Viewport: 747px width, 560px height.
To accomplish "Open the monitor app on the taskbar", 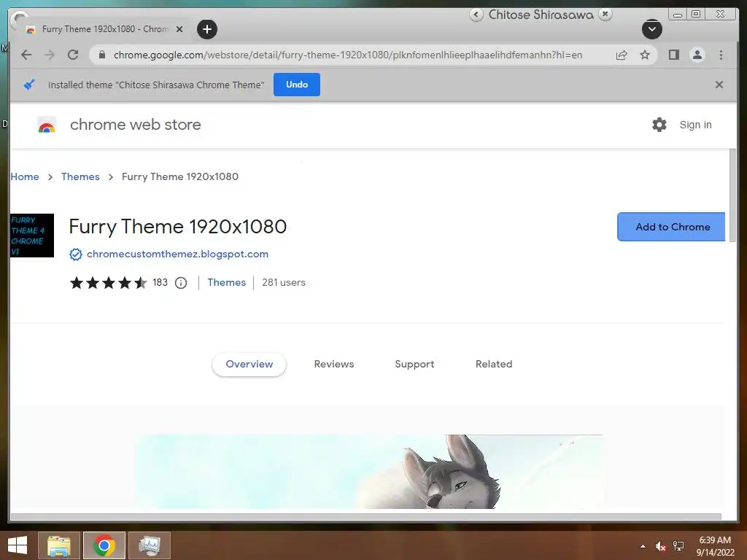I will click(x=150, y=545).
